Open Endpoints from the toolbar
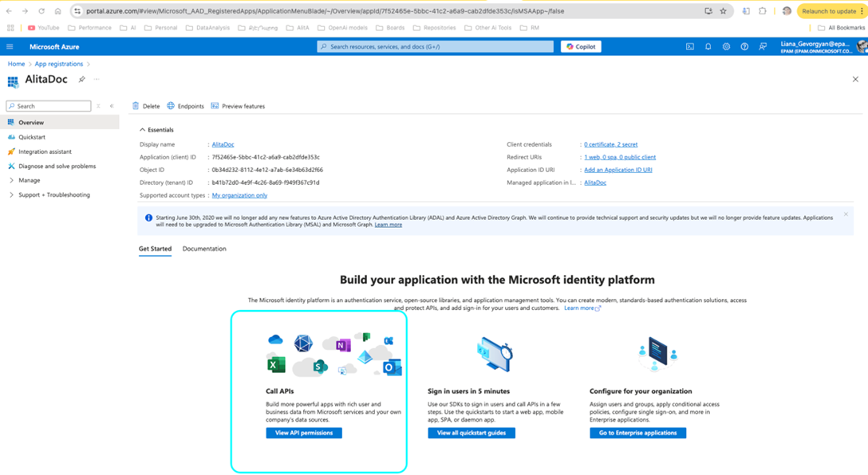Screen dimensions: 868x475 coord(185,106)
